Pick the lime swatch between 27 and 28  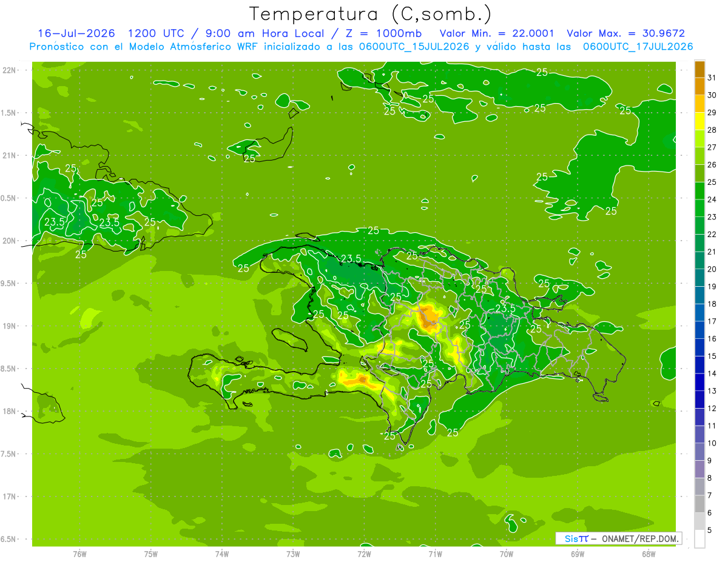click(x=699, y=138)
